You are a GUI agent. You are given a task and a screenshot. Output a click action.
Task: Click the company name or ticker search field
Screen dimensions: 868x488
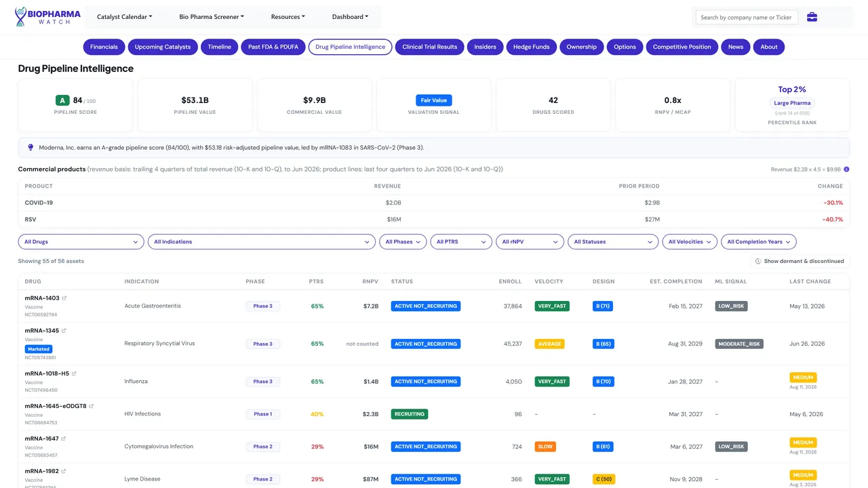tap(747, 17)
